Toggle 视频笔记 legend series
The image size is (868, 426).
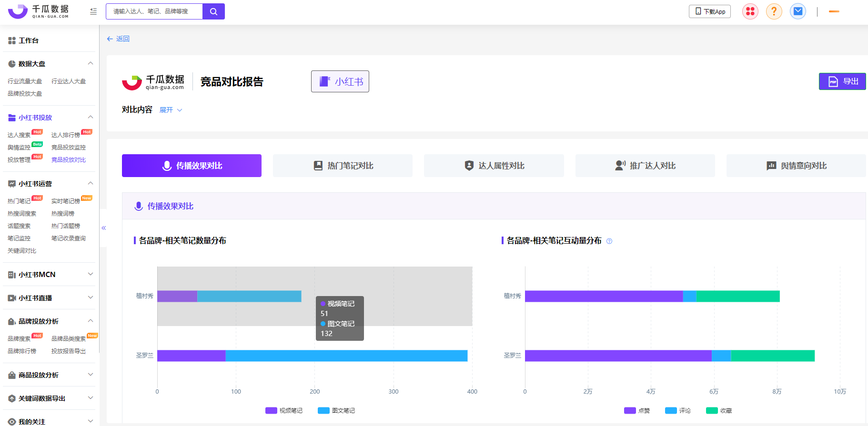click(284, 410)
